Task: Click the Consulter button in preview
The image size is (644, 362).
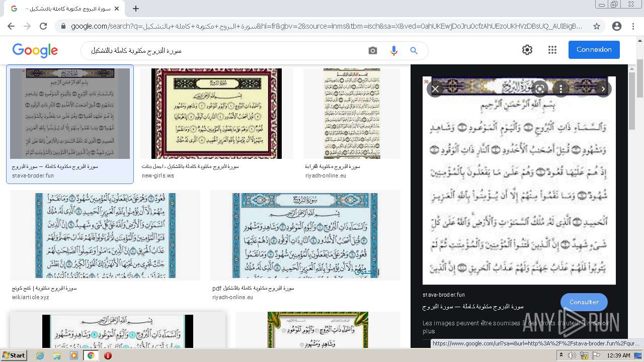Action: (584, 302)
